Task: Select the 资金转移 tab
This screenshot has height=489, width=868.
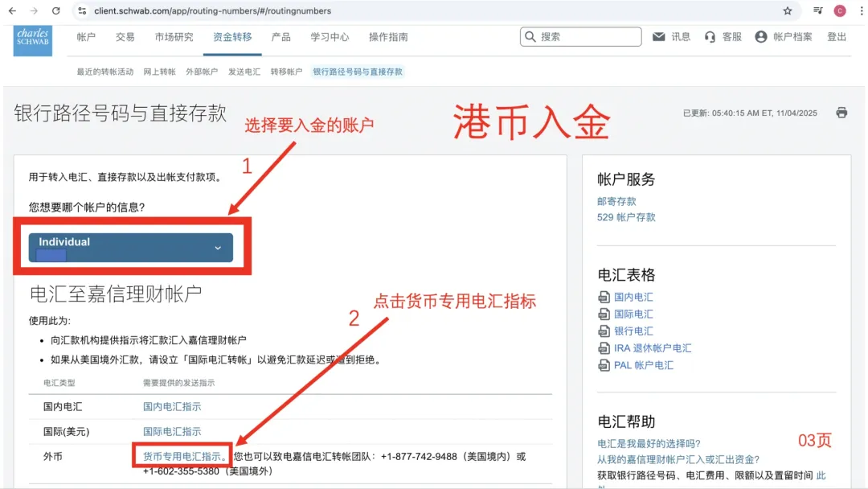Action: [232, 37]
